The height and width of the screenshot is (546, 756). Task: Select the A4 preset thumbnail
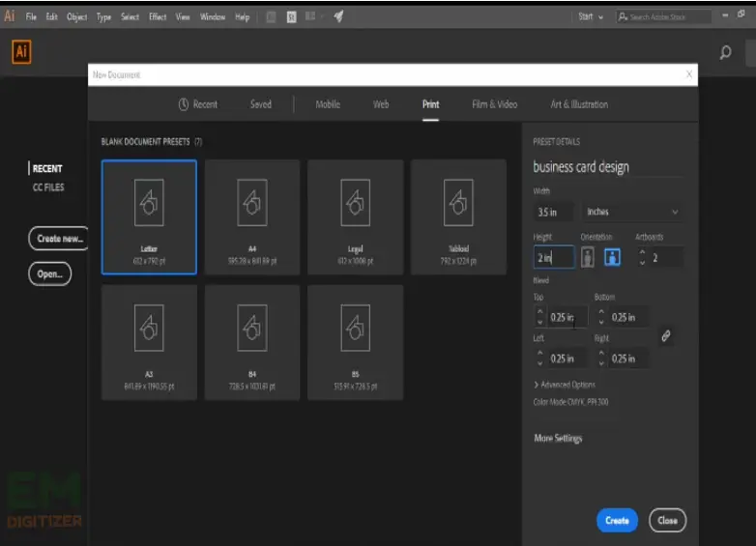pyautogui.click(x=252, y=216)
